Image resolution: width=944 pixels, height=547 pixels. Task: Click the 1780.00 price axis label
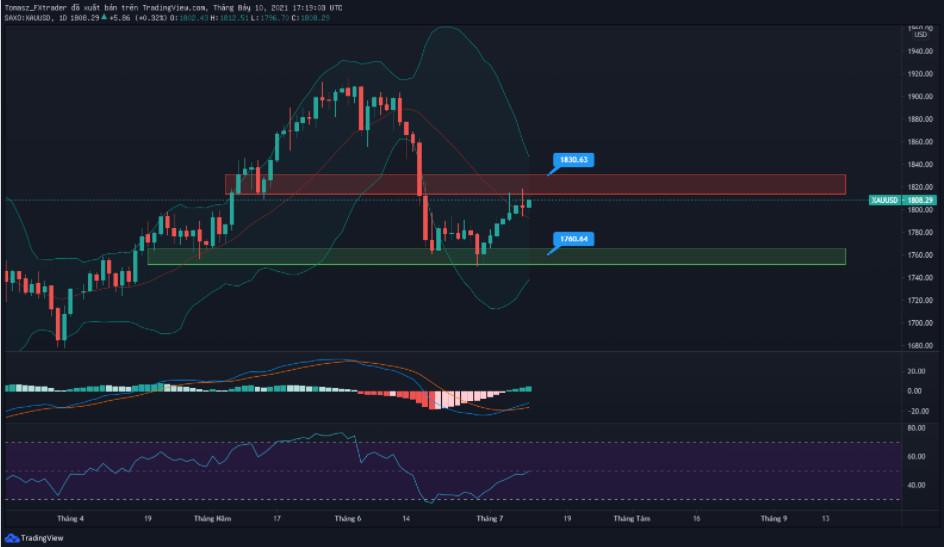coord(920,232)
